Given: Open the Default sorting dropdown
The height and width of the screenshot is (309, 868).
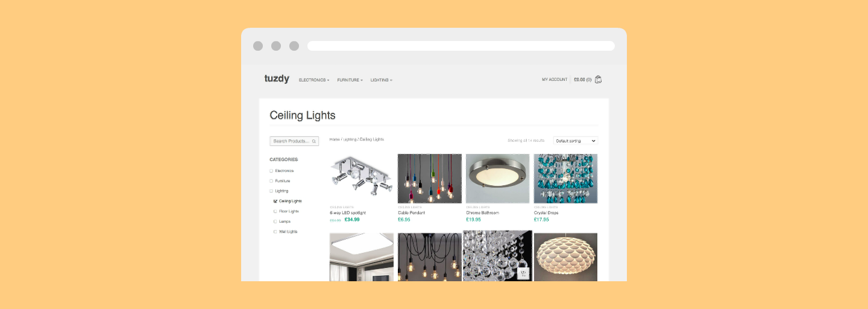Looking at the screenshot, I should (576, 141).
